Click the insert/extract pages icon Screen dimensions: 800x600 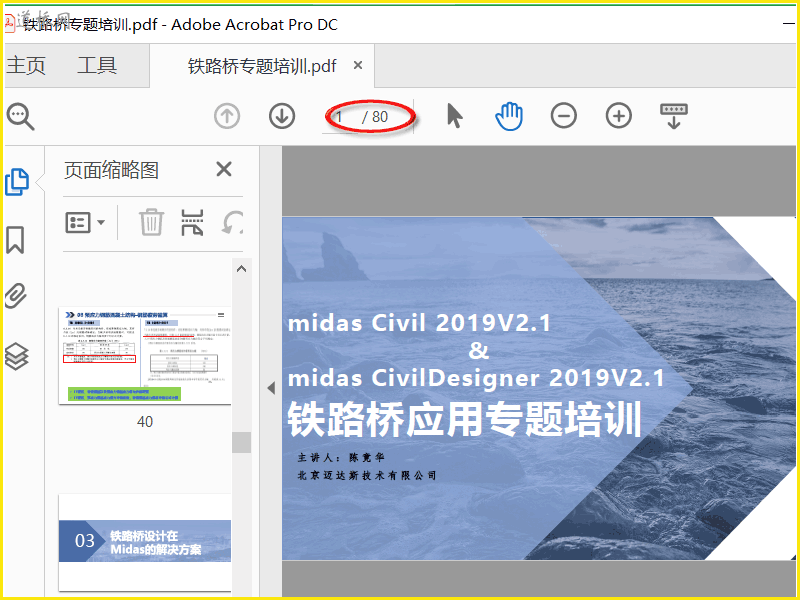(192, 222)
